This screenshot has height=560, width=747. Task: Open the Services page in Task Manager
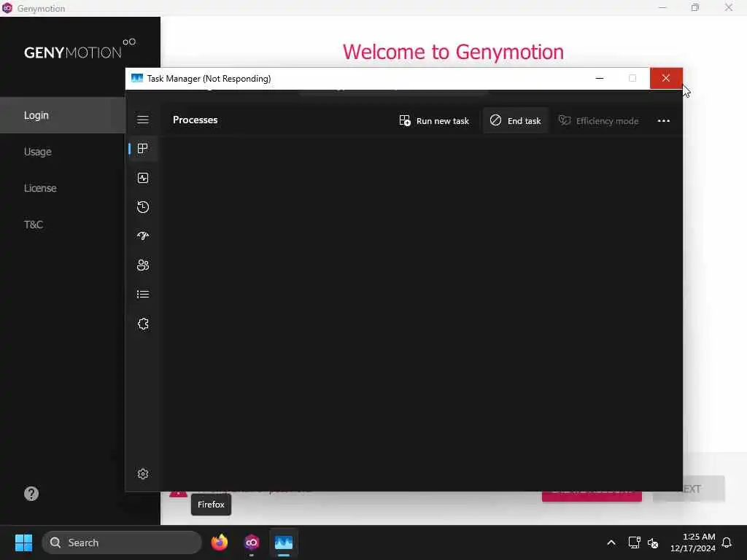143,324
